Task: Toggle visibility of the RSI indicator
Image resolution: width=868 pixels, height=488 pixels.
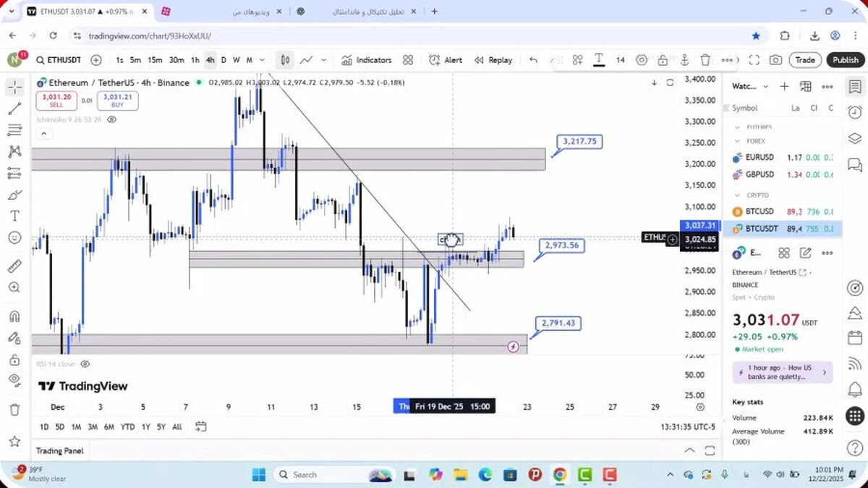Action: point(85,363)
